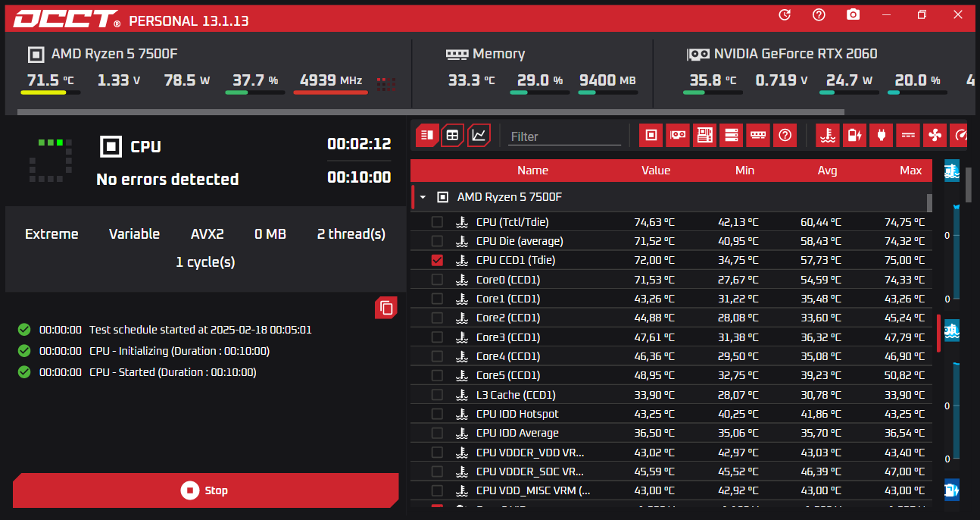The height and width of the screenshot is (520, 980).
Task: Sort the table by Value column
Action: click(x=656, y=171)
